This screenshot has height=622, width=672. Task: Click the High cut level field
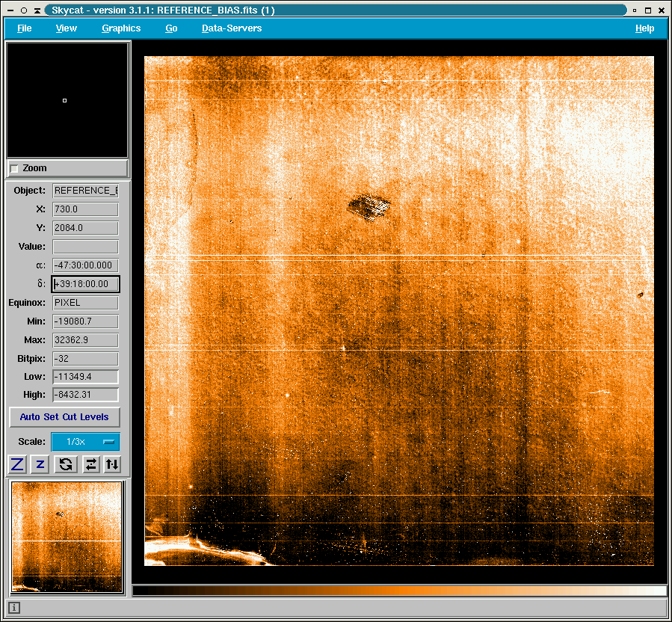[x=85, y=395]
